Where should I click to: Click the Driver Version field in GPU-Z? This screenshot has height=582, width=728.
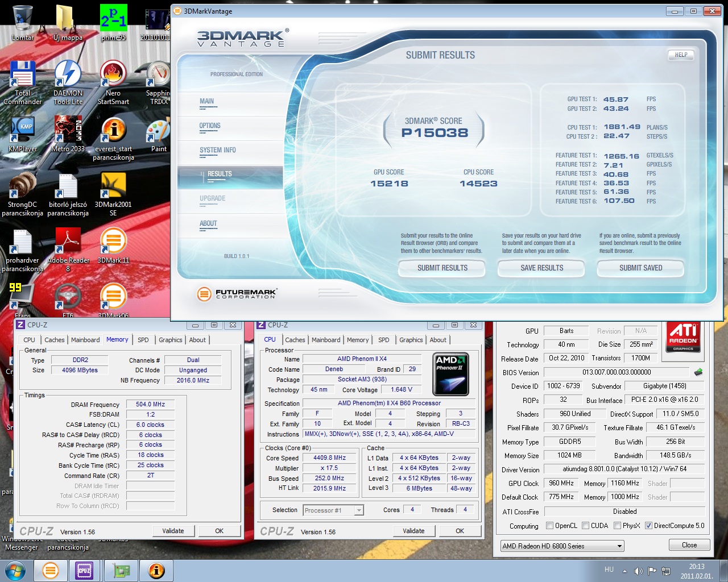click(624, 469)
